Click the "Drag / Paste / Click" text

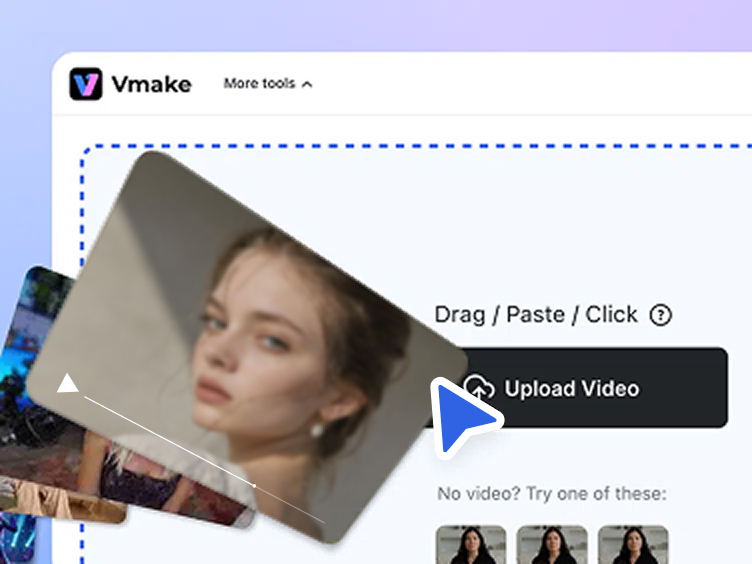point(536,315)
